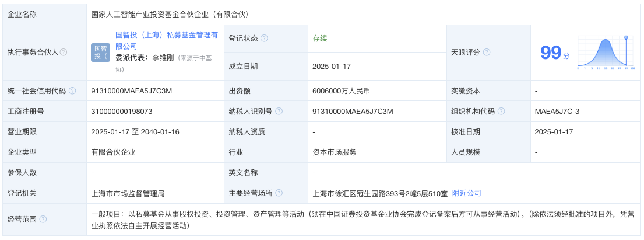Click the 企业名称 label cell
Image resolution: width=644 pixels, height=240 pixels.
[44, 15]
